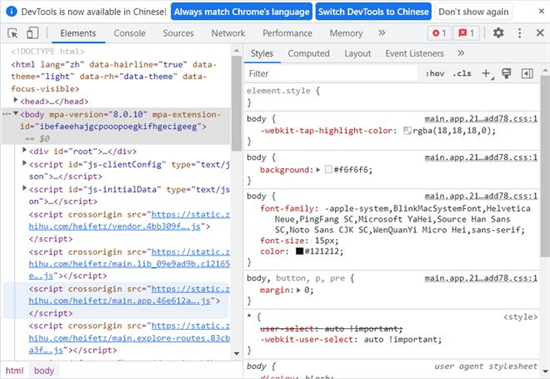Expand the background shorthand property arrow

(318, 170)
